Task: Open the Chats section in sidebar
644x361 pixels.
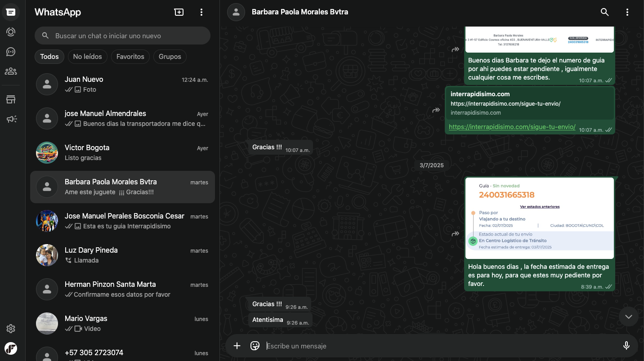Action: click(x=11, y=12)
